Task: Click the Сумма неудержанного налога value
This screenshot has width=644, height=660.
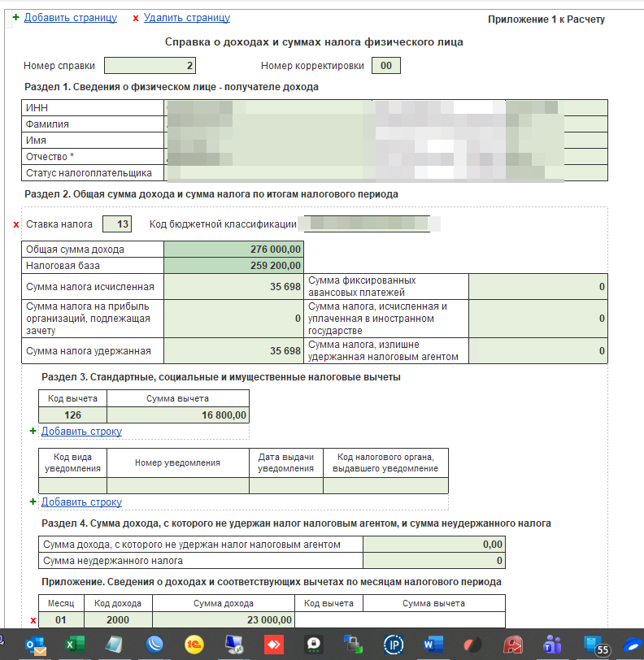Action: [x=433, y=561]
